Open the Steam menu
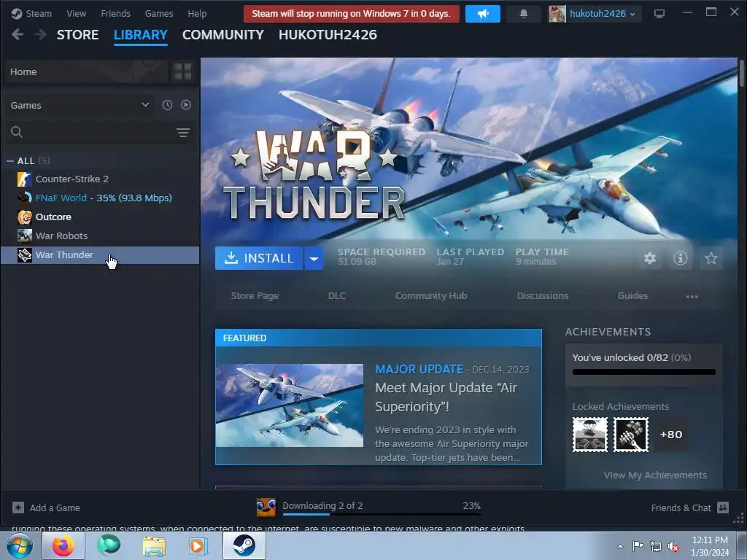 pyautogui.click(x=31, y=13)
